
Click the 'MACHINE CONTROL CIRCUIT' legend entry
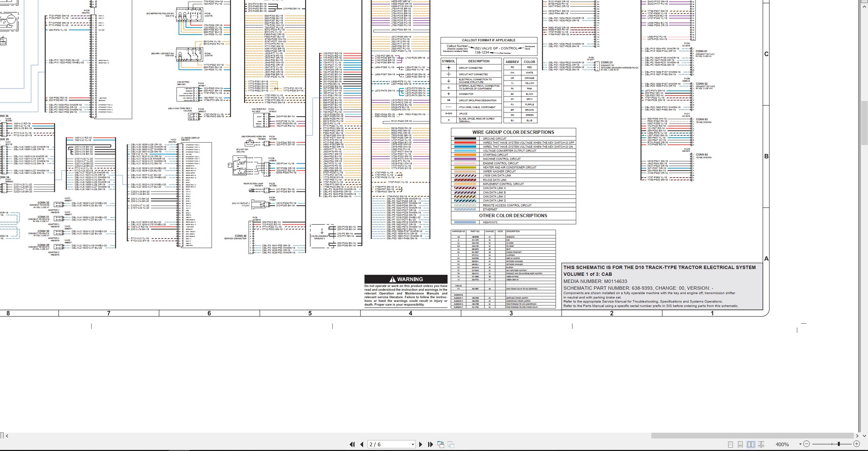click(x=501, y=159)
